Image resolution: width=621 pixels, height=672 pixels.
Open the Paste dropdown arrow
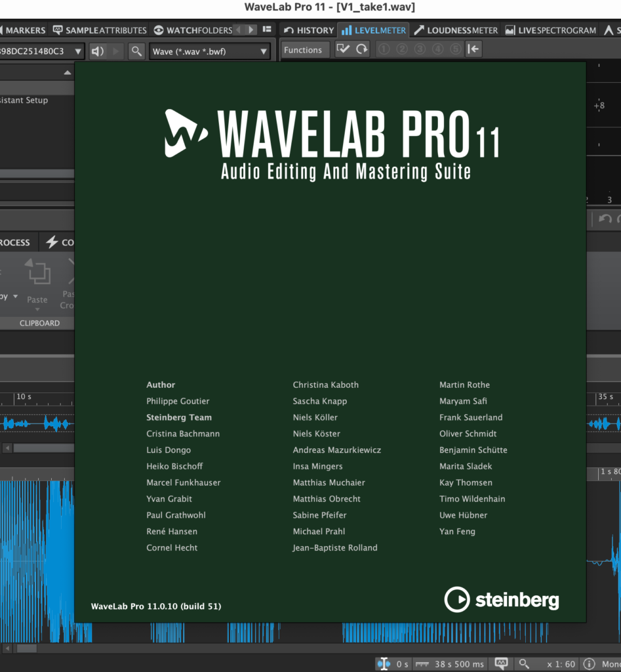tap(37, 310)
